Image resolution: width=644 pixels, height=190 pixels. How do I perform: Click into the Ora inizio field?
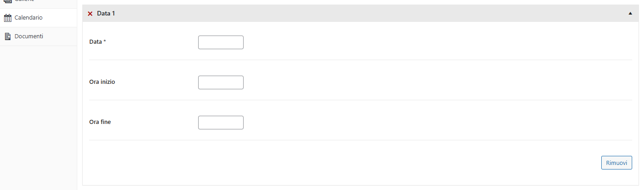(x=221, y=82)
